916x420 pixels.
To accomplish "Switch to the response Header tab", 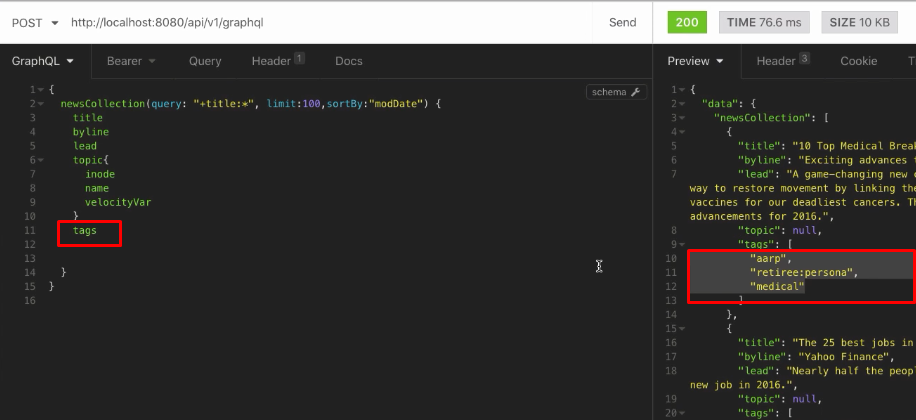I will [782, 61].
